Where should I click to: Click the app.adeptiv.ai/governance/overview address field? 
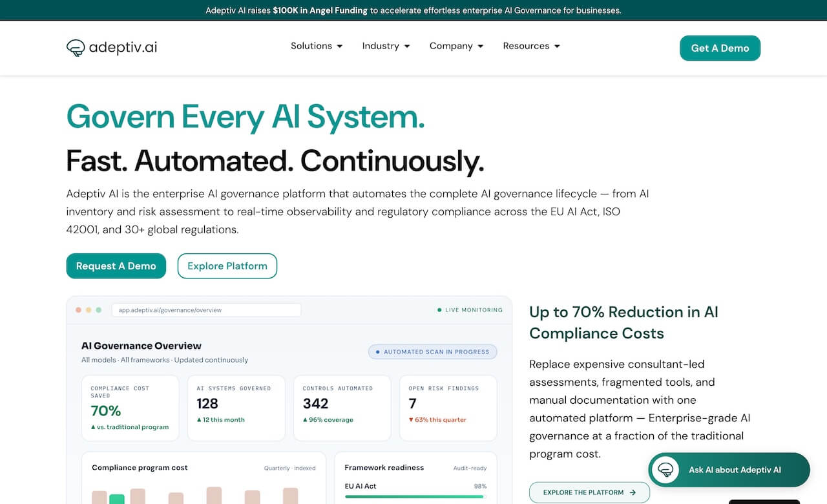tap(206, 310)
